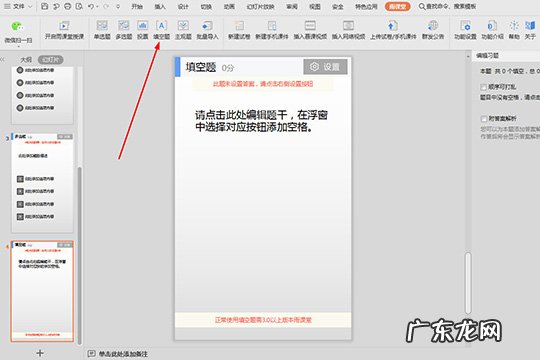Select the partially visible single-choice slide thumbnail
The height and width of the screenshot is (360, 540).
click(42, 95)
